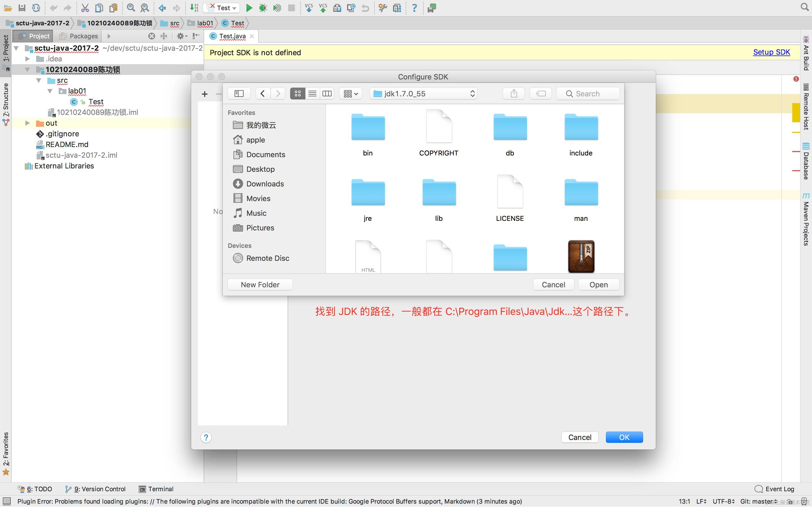Viewport: 812px width, 507px height.
Task: Click the Search field in file dialog
Action: (x=588, y=94)
